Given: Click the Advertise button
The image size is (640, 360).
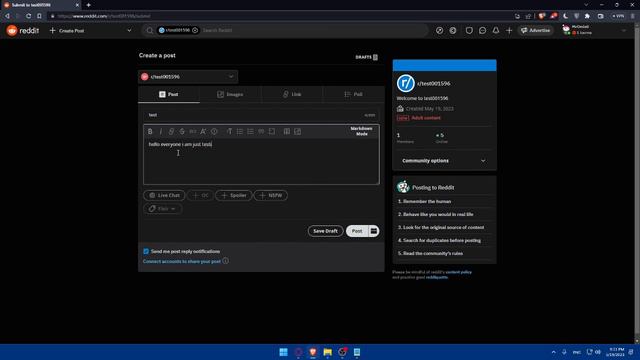Looking at the screenshot, I should [536, 31].
